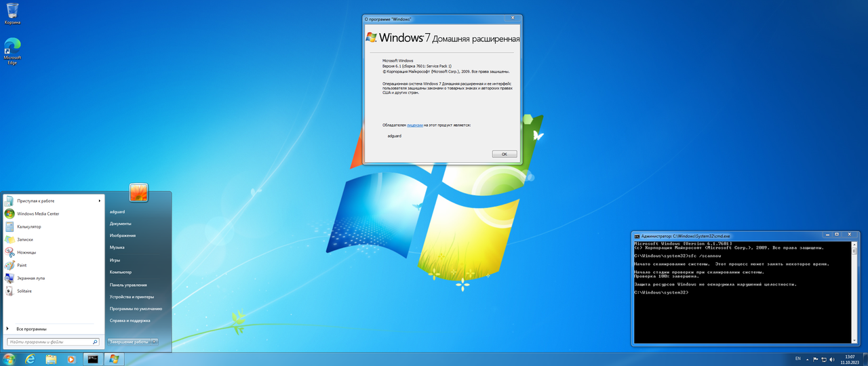Image resolution: width=868 pixels, height=366 pixels.
Task: Close the О программе Windows dialog
Action: click(x=513, y=18)
